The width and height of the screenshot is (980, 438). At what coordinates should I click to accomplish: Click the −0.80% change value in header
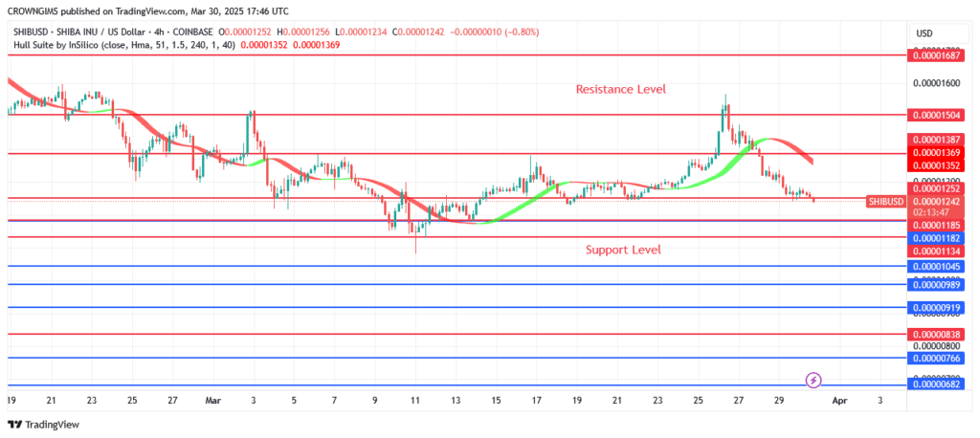(x=522, y=32)
